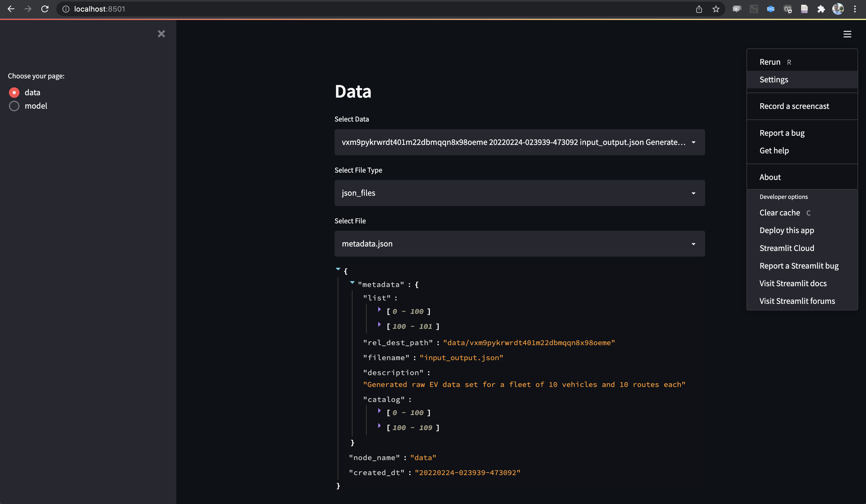Image resolution: width=866 pixels, height=504 pixels.
Task: Choose Visit Streamlit docs
Action: click(x=802, y=284)
